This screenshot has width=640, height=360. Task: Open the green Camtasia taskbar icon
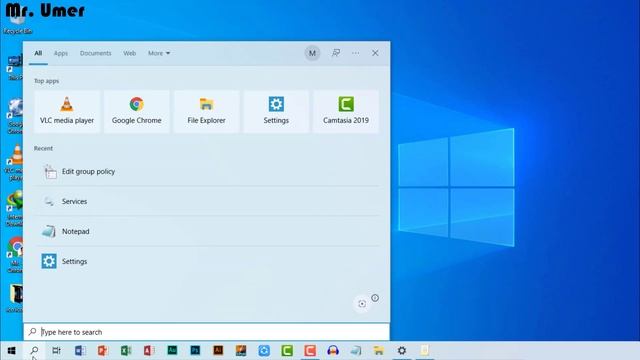click(x=287, y=350)
